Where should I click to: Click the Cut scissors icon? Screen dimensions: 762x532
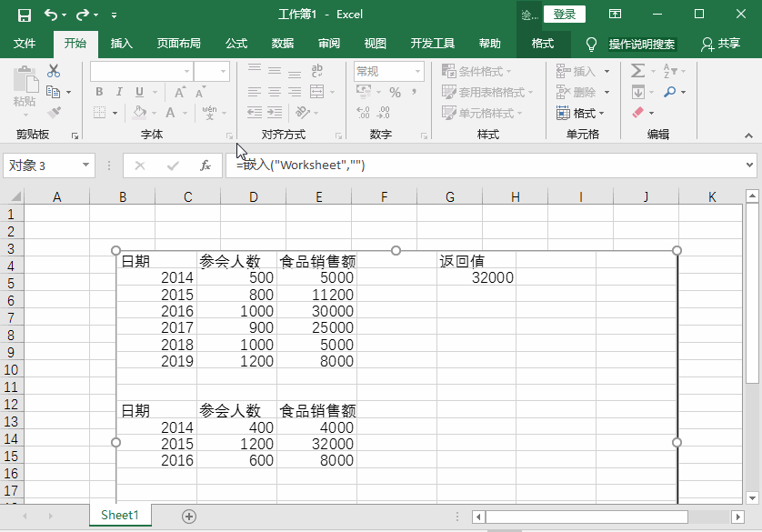[54, 72]
